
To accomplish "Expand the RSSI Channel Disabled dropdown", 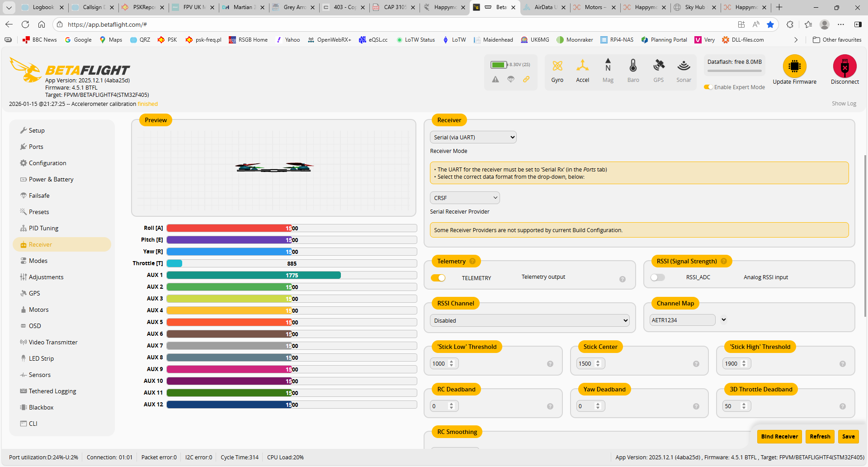I will [529, 320].
